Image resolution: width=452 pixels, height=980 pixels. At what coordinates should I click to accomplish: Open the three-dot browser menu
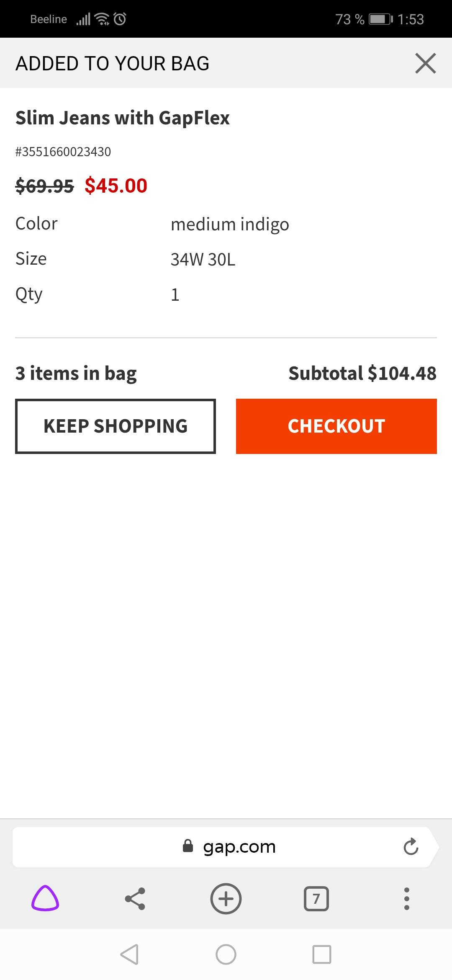[x=406, y=899]
